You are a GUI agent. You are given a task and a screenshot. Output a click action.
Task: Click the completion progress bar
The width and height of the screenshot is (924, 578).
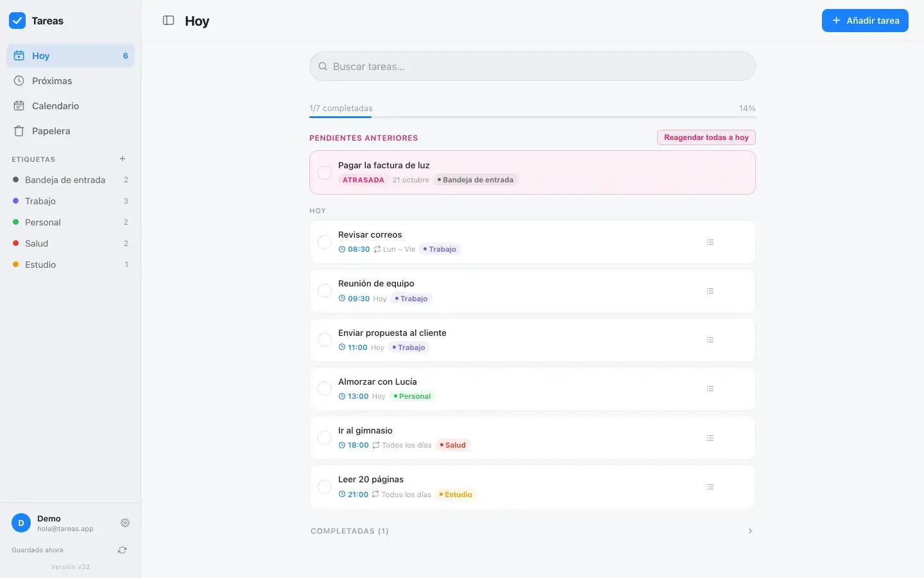coord(533,117)
